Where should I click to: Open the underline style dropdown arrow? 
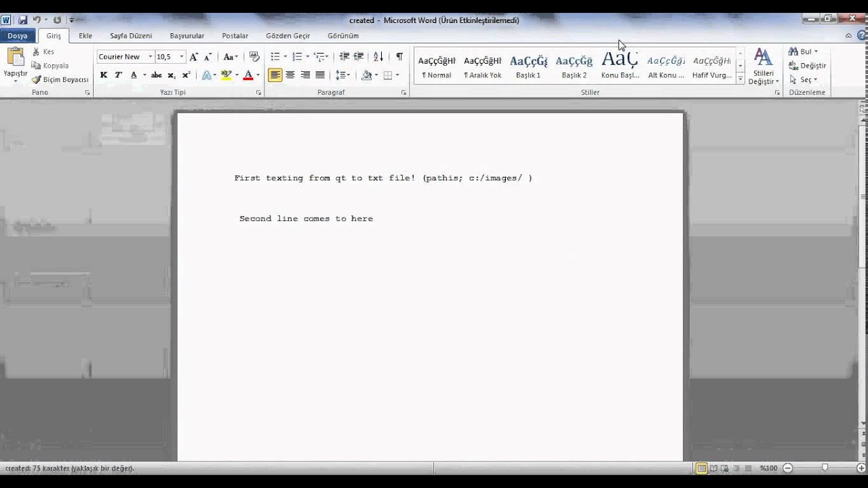pos(144,75)
